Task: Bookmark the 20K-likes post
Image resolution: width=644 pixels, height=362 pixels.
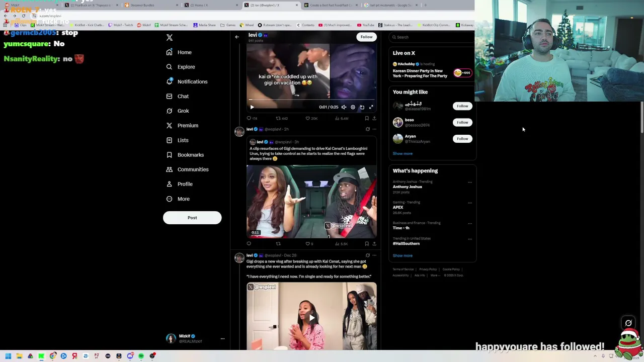Action: coord(367,118)
